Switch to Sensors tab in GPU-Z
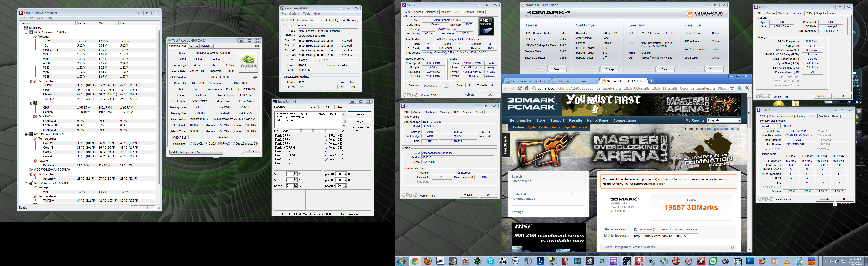868x266 pixels. coord(193,47)
